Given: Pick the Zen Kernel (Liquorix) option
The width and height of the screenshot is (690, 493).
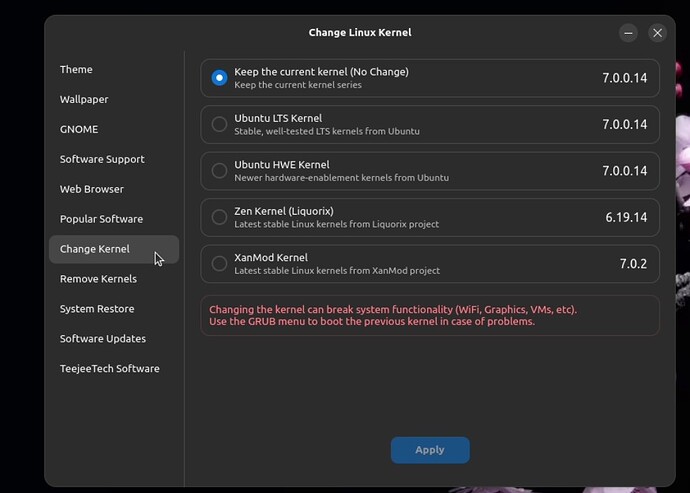Looking at the screenshot, I should click(219, 217).
